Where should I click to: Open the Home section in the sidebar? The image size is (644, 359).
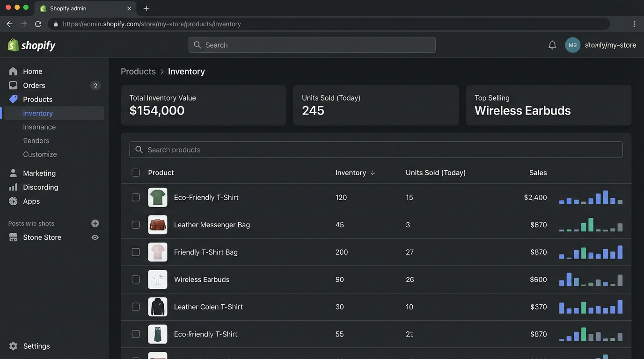[32, 71]
